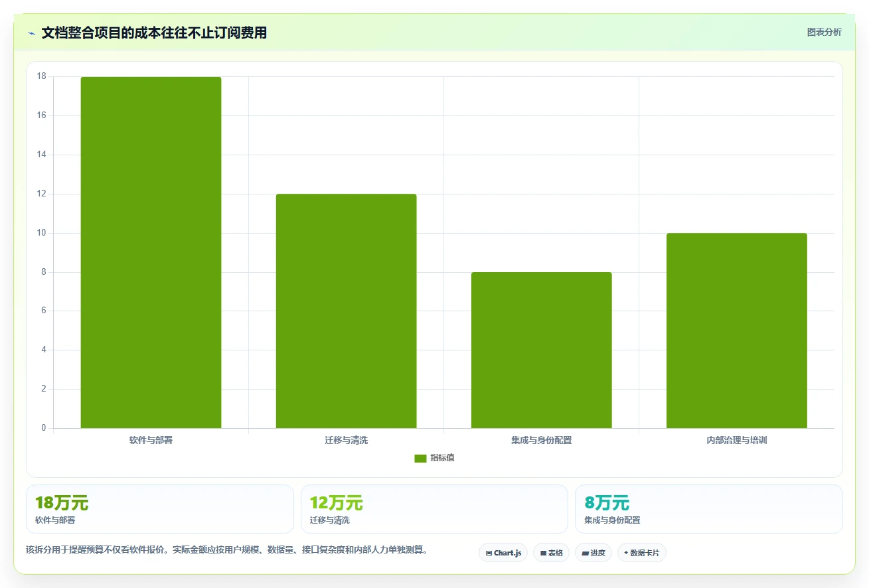Image resolution: width=869 pixels, height=588 pixels.
Task: Click the icon inside the Chart.js chip
Action: pyautogui.click(x=489, y=553)
